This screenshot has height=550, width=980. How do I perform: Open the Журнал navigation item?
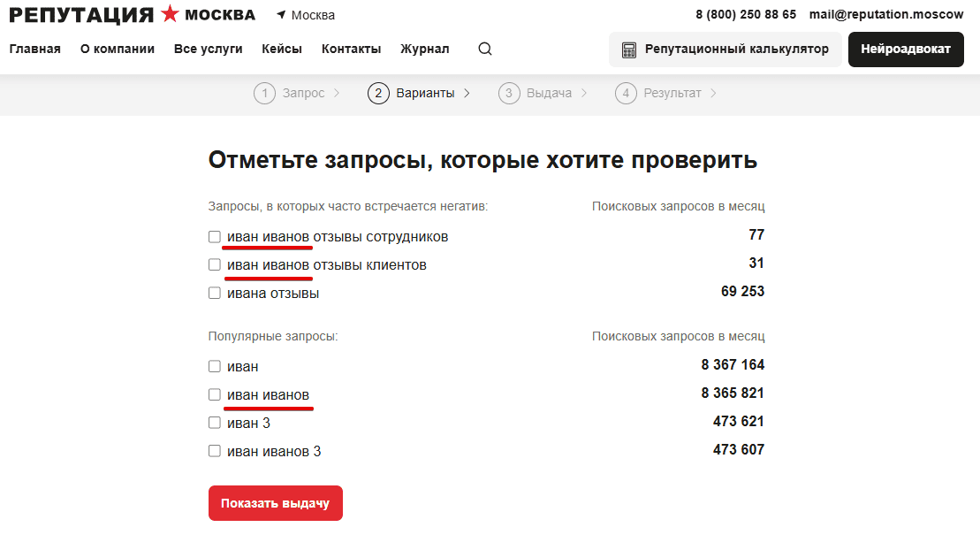pos(425,49)
